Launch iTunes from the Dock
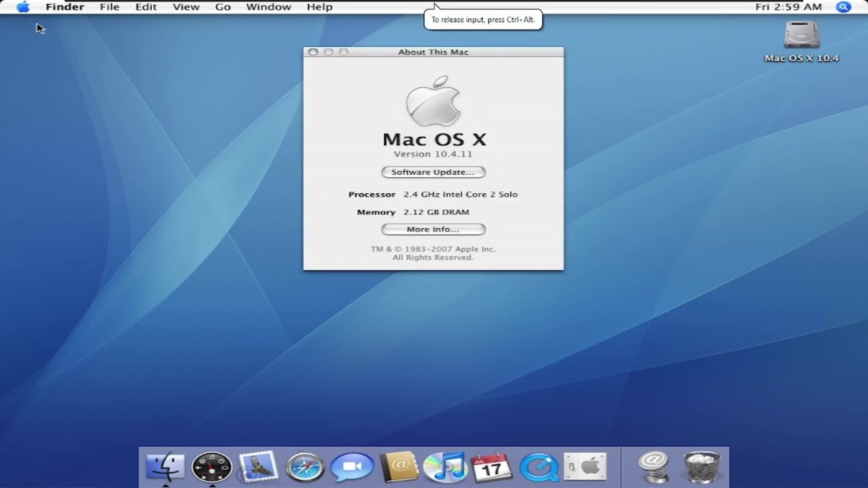868x488 pixels. pyautogui.click(x=445, y=466)
